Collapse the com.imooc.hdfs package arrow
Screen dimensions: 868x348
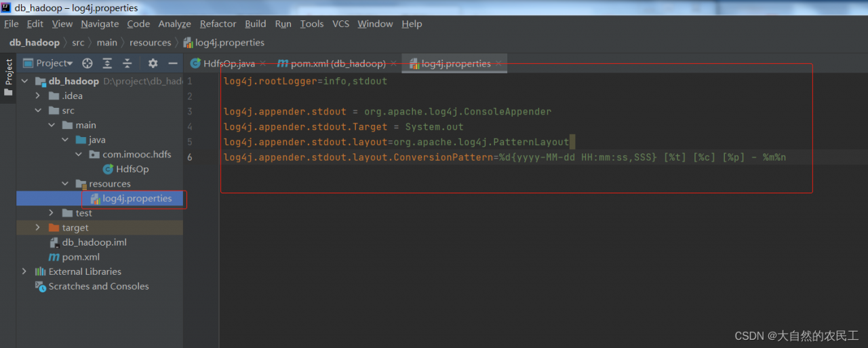tap(79, 155)
